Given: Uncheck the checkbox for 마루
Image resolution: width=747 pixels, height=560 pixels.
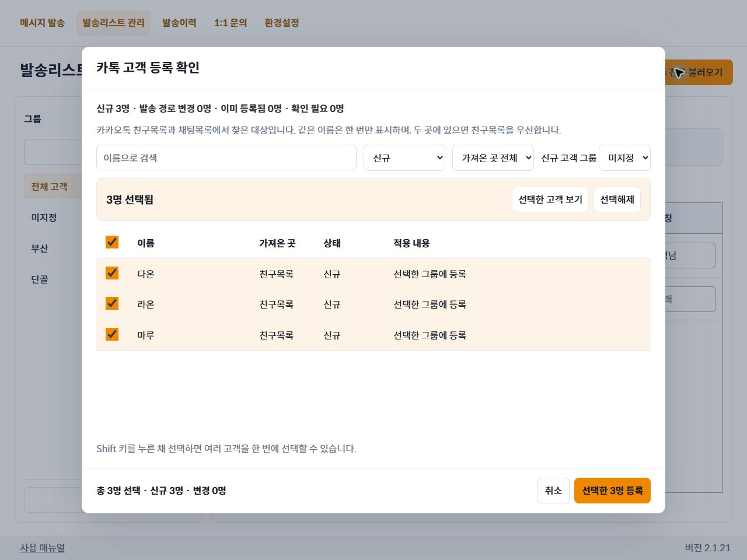Looking at the screenshot, I should point(112,334).
